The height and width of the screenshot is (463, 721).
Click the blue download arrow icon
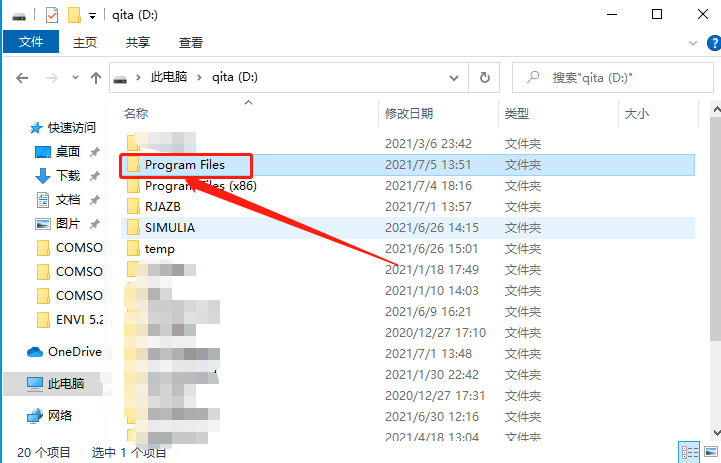(43, 176)
